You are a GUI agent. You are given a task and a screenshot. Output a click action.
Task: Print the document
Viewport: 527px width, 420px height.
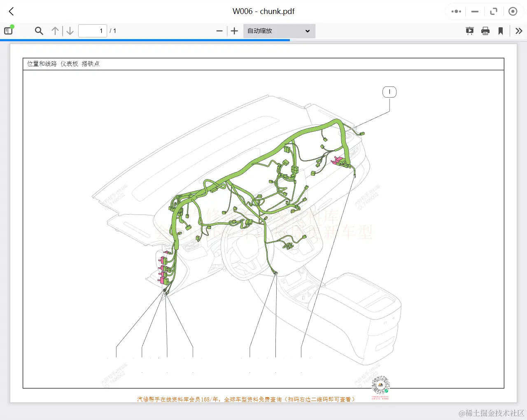click(x=485, y=31)
